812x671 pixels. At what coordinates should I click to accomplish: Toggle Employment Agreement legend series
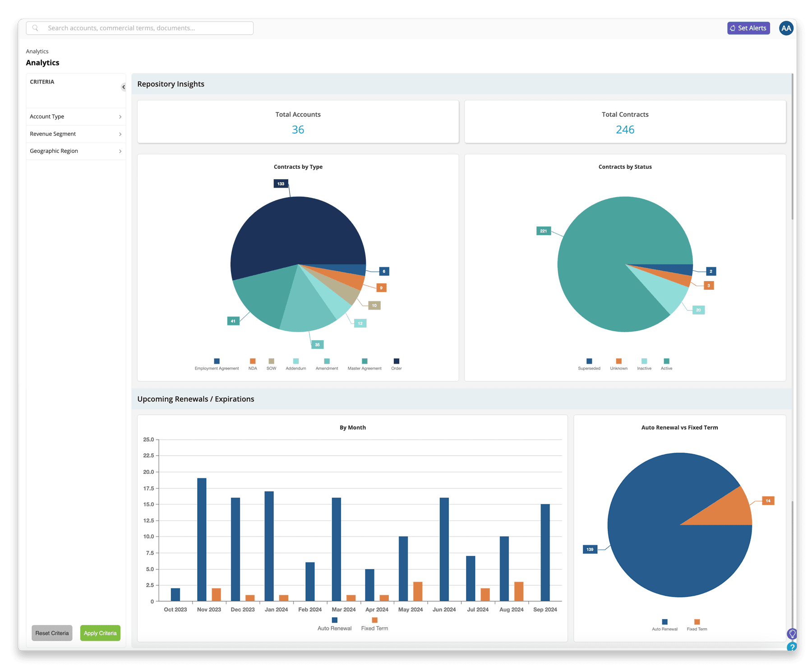coord(217,365)
